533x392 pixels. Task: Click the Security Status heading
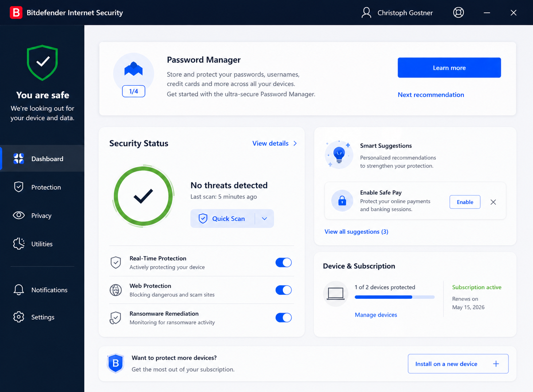click(139, 144)
